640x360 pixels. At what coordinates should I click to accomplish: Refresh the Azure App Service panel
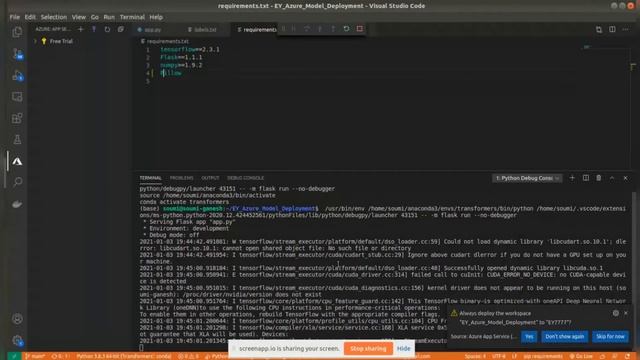(x=107, y=29)
